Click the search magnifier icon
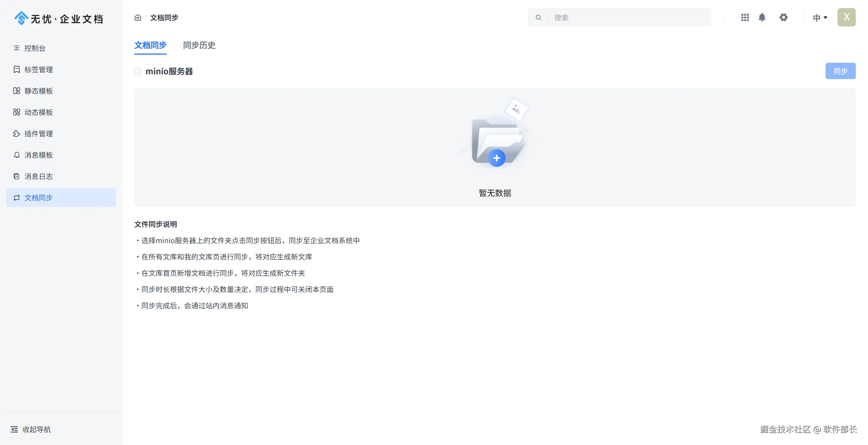 point(538,18)
